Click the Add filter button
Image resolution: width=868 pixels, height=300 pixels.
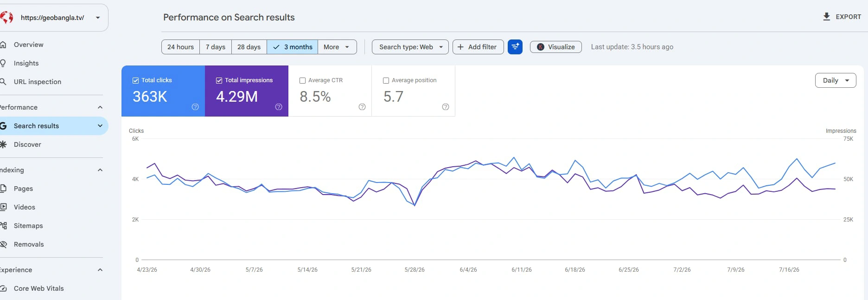pos(478,47)
